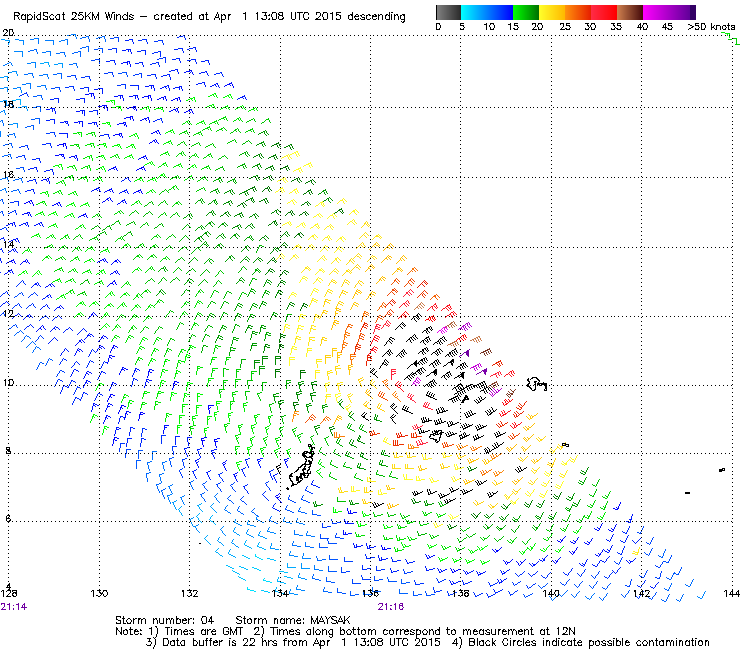
Task: Click the dark purple 45-50 knots legend swatch
Action: tap(682, 12)
